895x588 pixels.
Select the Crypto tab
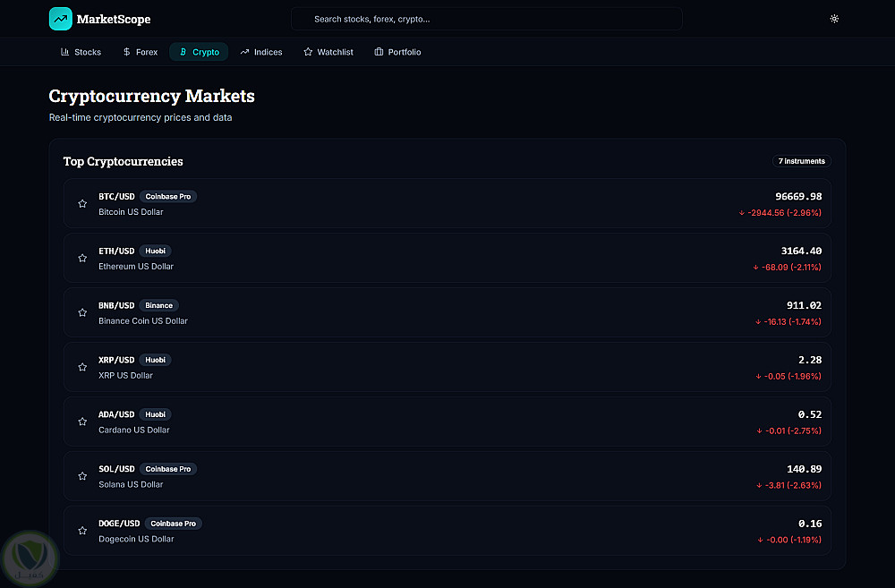199,52
